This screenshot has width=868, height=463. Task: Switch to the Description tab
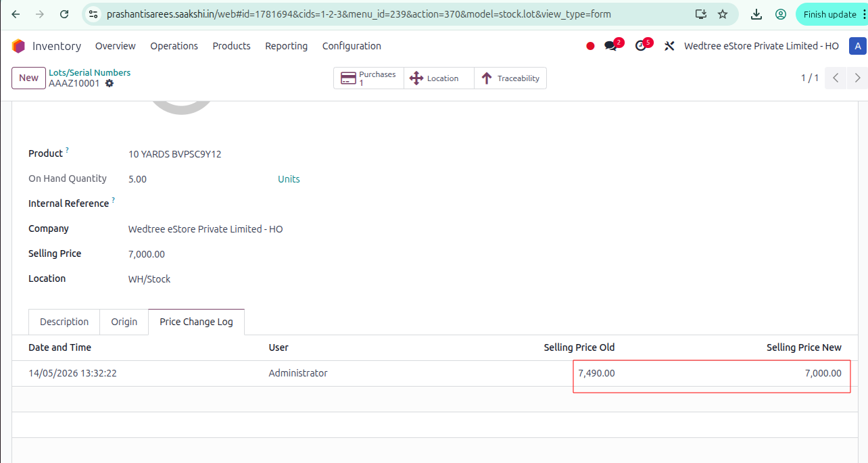(64, 322)
